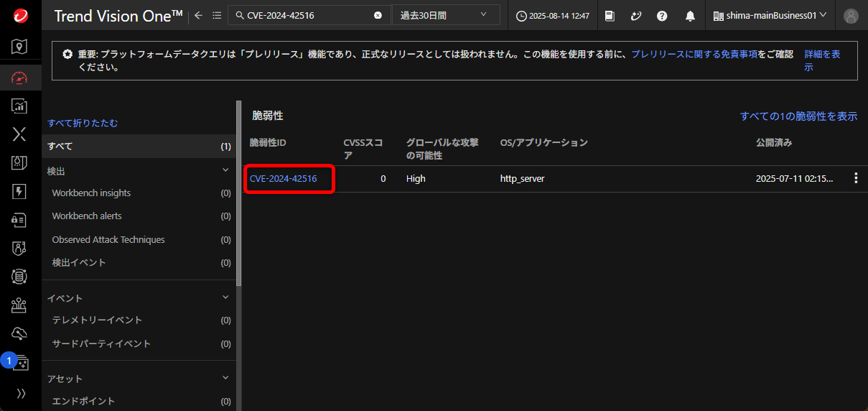Open the user profile avatar

851,15
